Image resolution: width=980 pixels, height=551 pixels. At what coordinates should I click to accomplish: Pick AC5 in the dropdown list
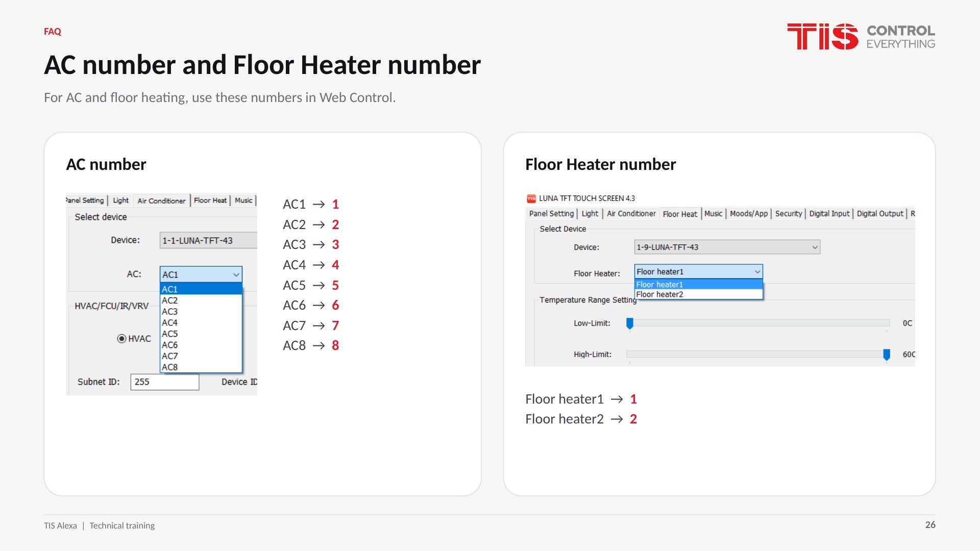pyautogui.click(x=201, y=334)
